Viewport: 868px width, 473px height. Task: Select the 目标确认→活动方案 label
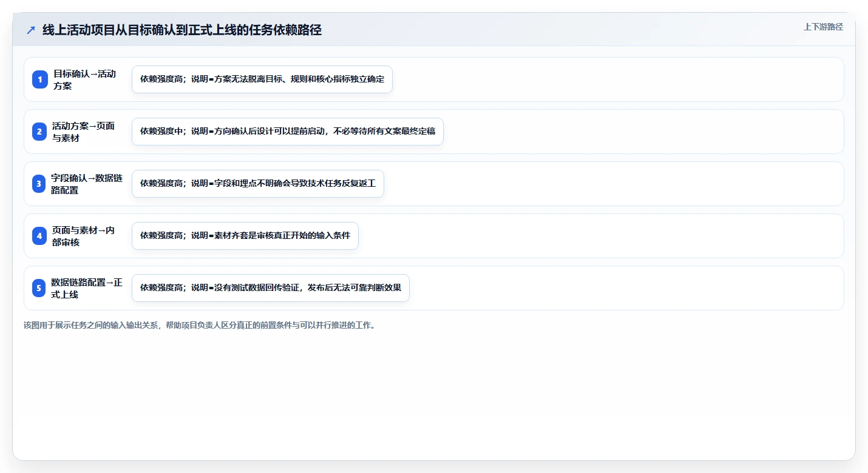tap(84, 79)
